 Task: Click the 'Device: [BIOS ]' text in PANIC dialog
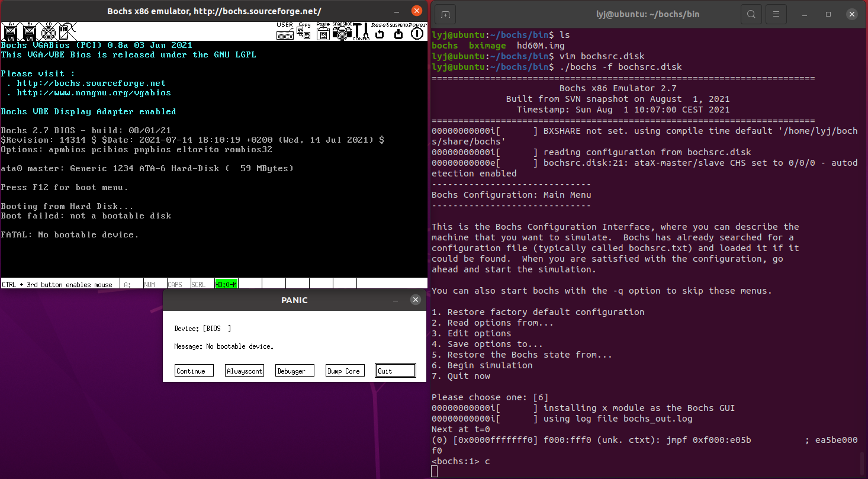[x=202, y=329]
